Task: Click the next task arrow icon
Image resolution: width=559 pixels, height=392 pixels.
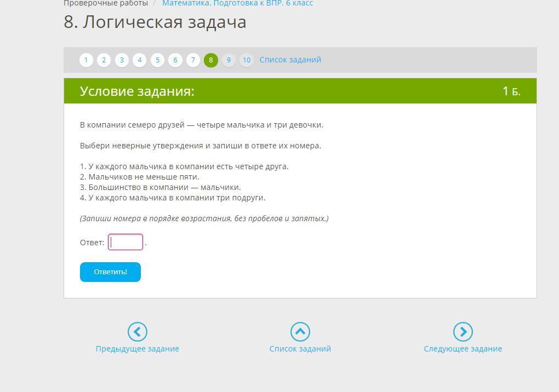Action: tap(463, 332)
